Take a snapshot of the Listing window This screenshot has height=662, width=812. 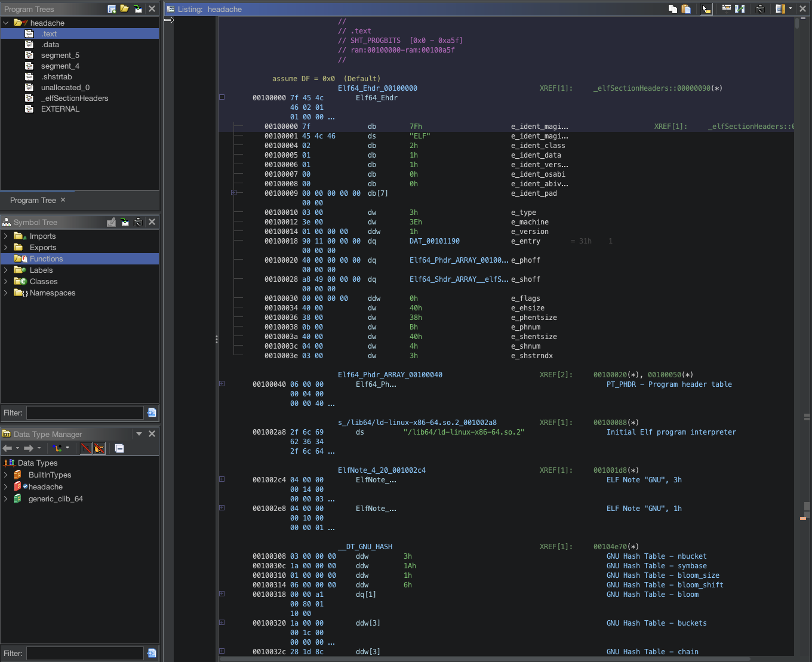760,9
